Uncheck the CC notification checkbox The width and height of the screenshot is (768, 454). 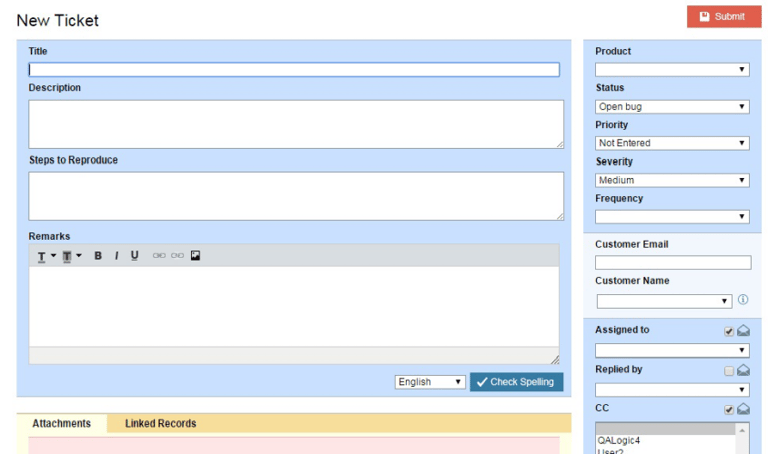(x=729, y=410)
